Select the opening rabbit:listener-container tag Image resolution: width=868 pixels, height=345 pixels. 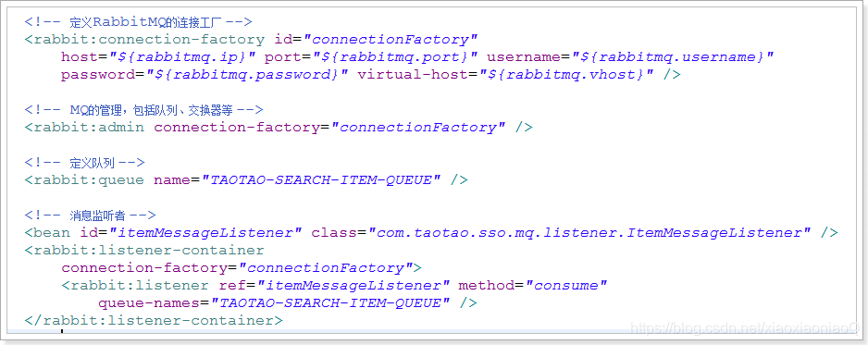[x=144, y=251]
